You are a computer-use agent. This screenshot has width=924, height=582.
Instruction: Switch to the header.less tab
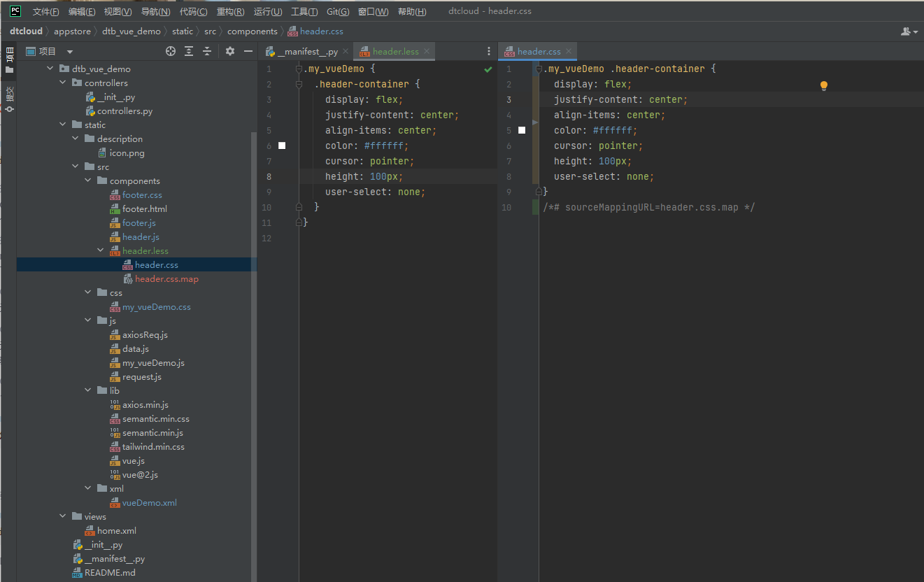pyautogui.click(x=395, y=52)
